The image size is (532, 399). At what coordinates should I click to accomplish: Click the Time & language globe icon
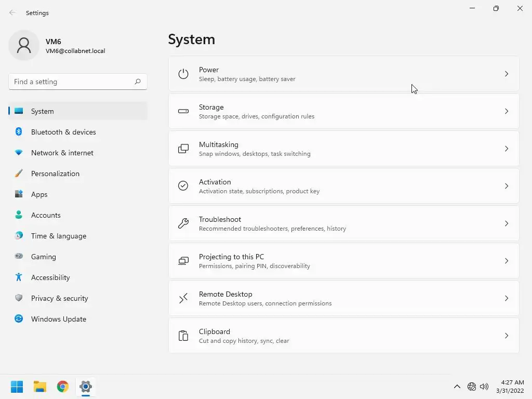[19, 235]
